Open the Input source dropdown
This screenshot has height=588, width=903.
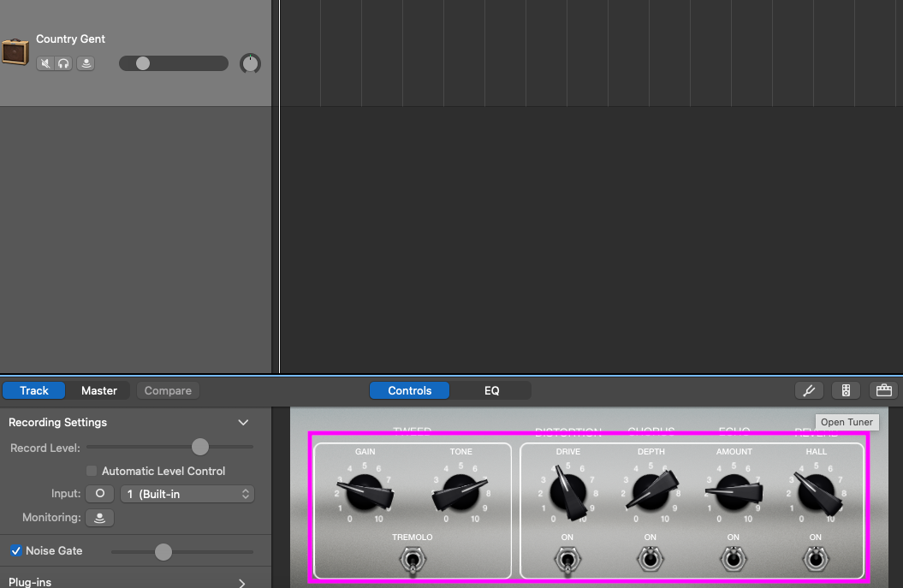tap(187, 494)
